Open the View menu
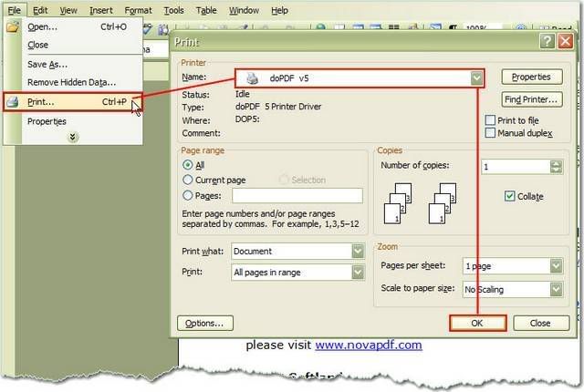The width and height of the screenshot is (584, 392). 68,10
